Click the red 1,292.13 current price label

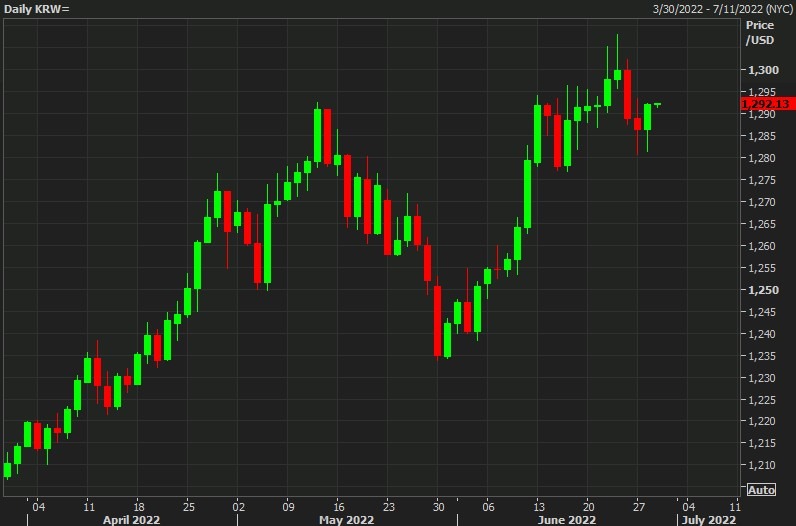coord(768,104)
